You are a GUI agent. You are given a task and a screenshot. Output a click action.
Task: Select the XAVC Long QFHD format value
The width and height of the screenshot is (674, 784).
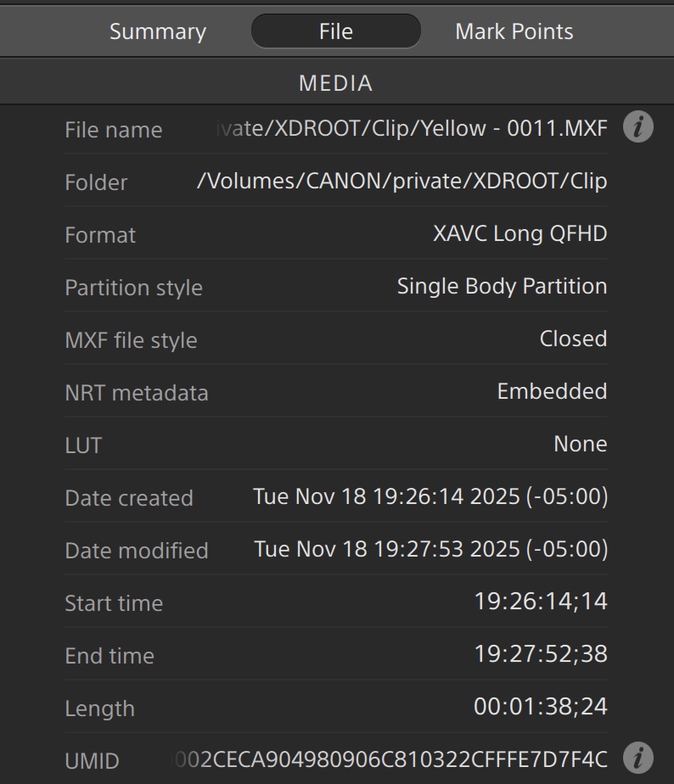coord(520,234)
